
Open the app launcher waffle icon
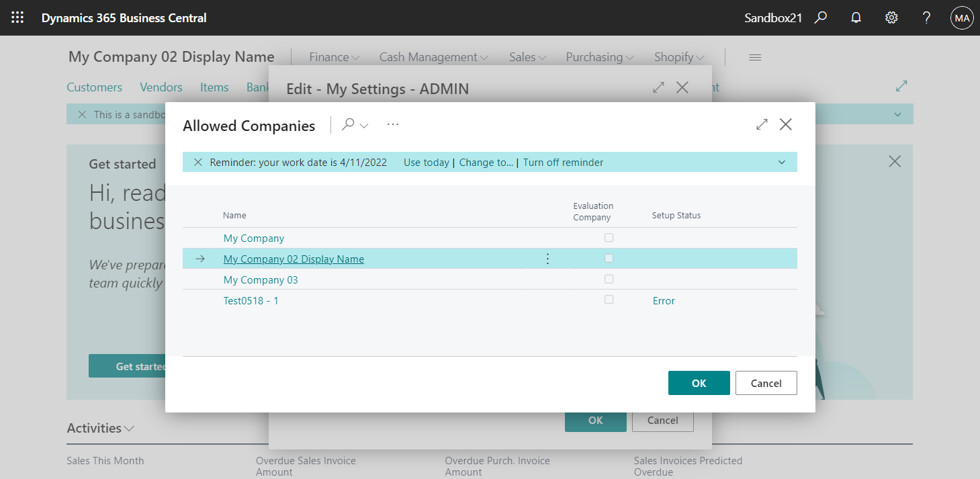17,18
